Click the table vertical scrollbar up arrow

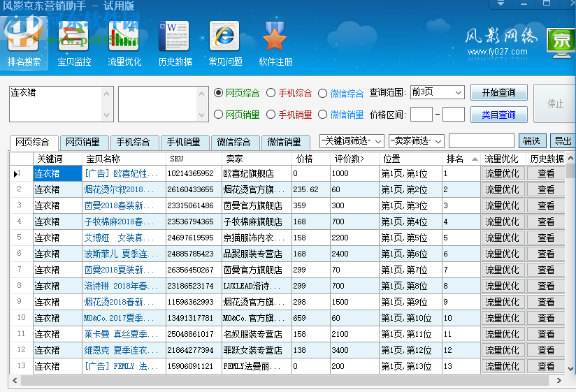[x=570, y=158]
